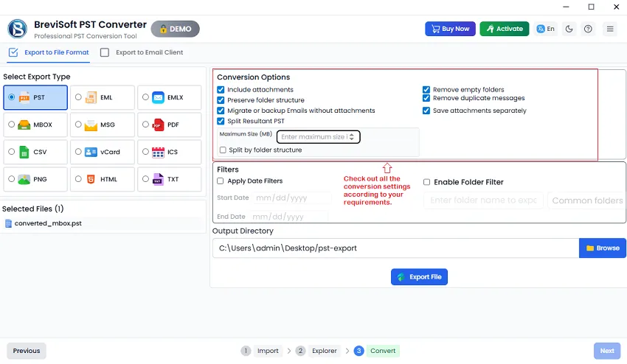Click the maximum size stepper arrows
Screen dimensions: 627x364
(x=351, y=136)
